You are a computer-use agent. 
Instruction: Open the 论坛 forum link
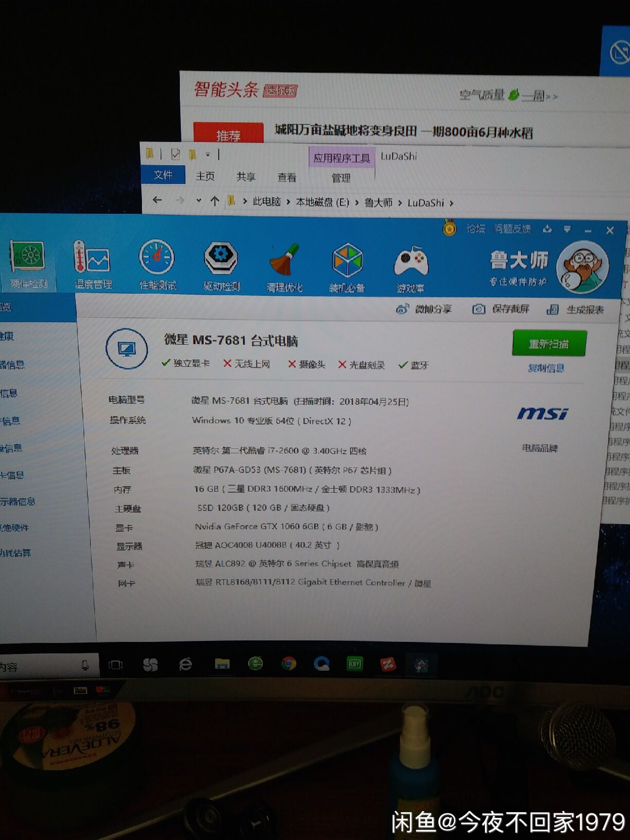476,228
